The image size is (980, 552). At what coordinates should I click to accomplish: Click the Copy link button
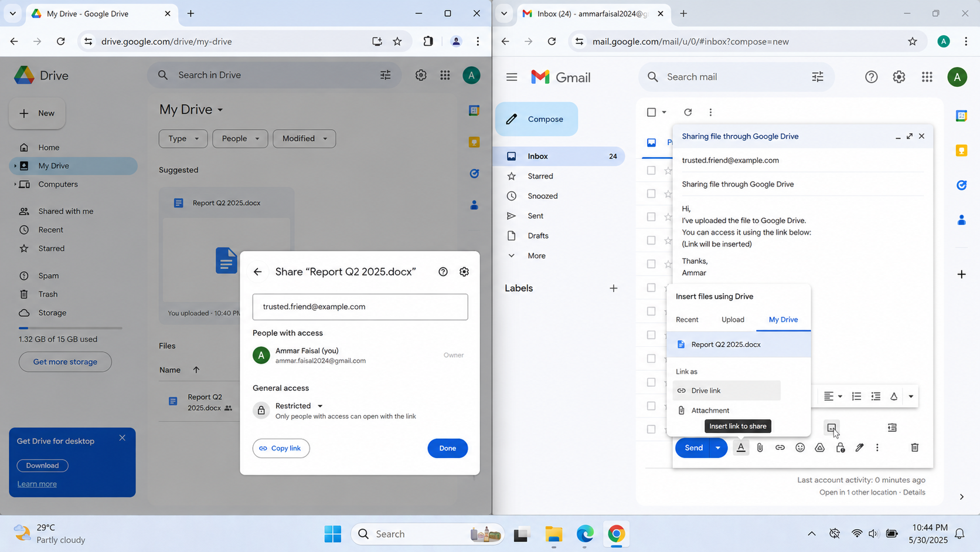tap(281, 448)
